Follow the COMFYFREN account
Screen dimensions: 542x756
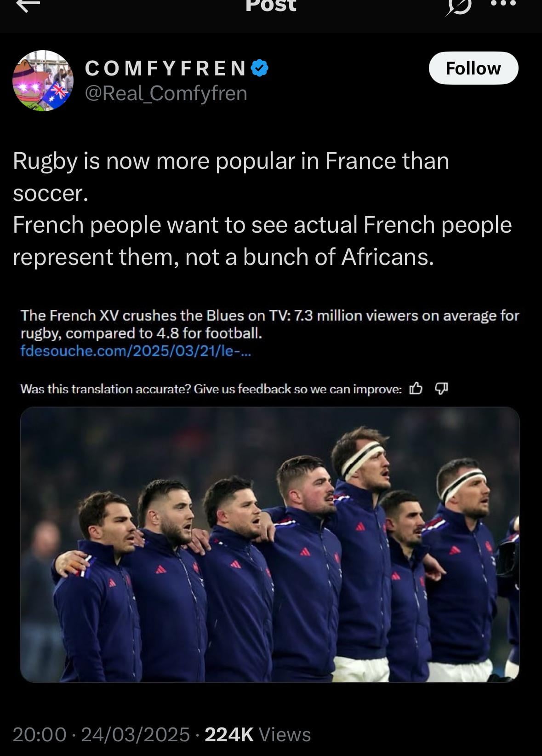474,68
